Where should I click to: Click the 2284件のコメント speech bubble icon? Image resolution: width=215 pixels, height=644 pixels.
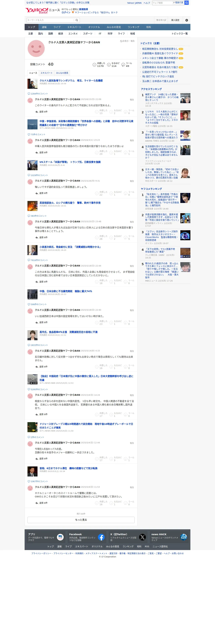[29, 94]
